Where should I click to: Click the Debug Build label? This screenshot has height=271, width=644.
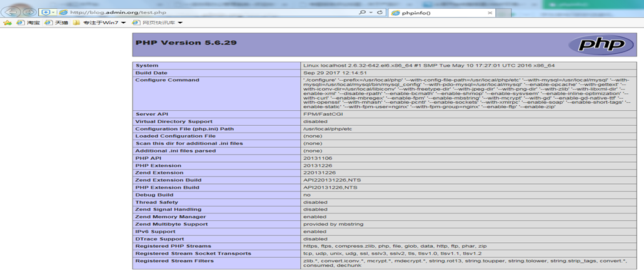[154, 195]
